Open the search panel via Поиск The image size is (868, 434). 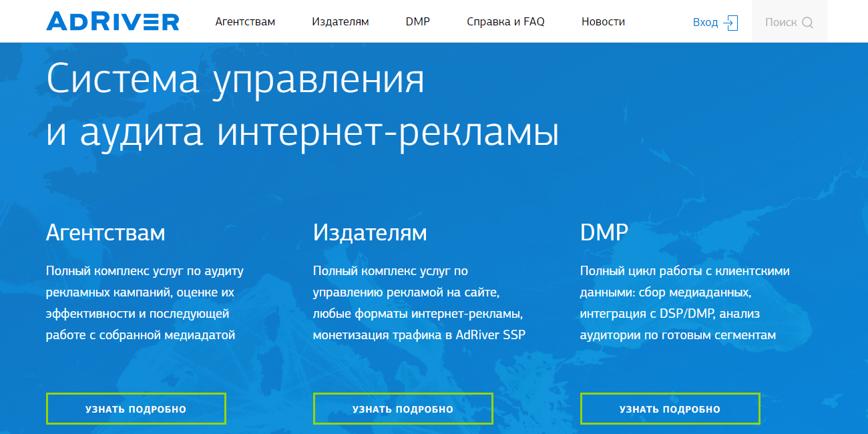tap(788, 22)
